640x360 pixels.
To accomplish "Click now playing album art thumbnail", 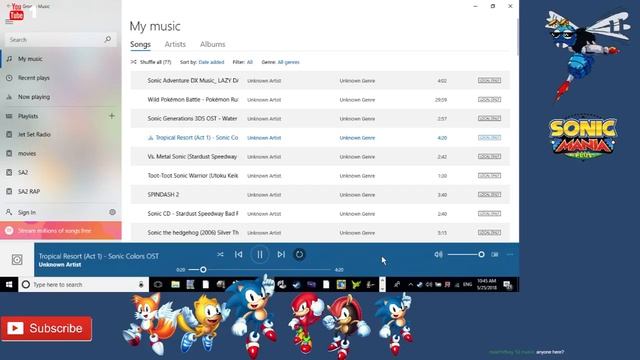I will pos(17,260).
